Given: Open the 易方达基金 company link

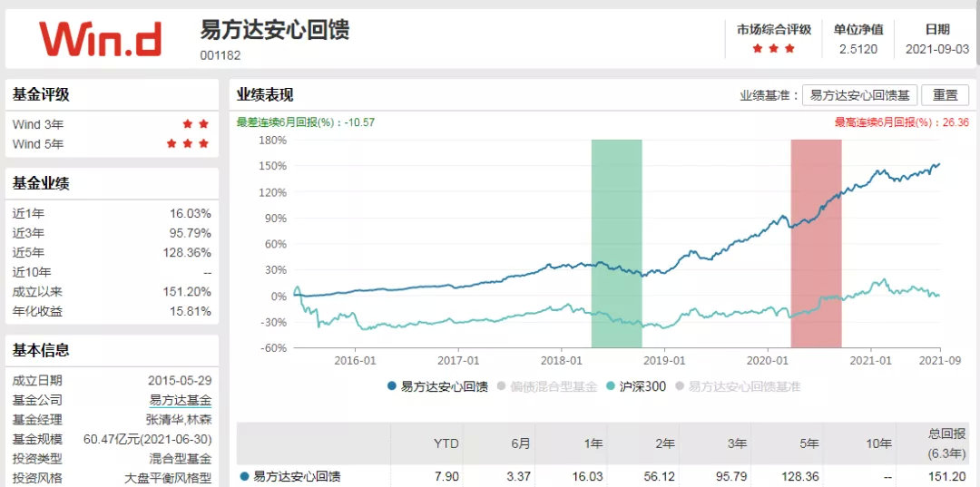Looking at the screenshot, I should (x=181, y=400).
